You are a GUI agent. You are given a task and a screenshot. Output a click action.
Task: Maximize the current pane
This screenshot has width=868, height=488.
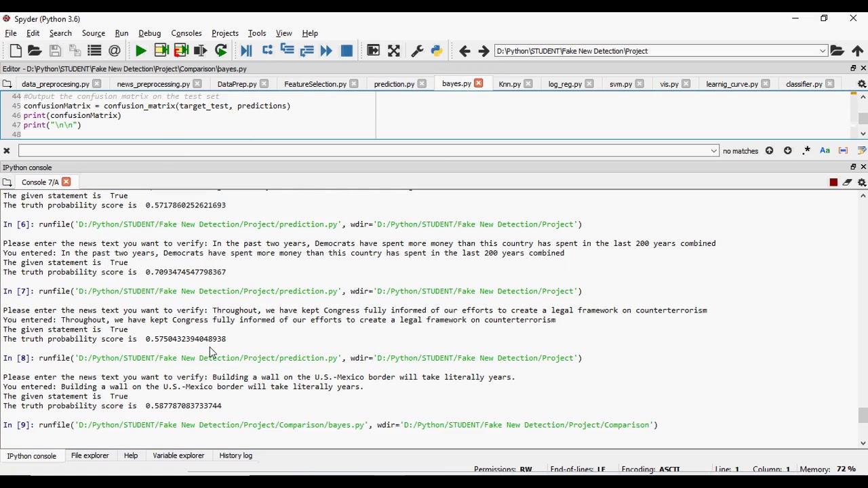click(x=373, y=51)
